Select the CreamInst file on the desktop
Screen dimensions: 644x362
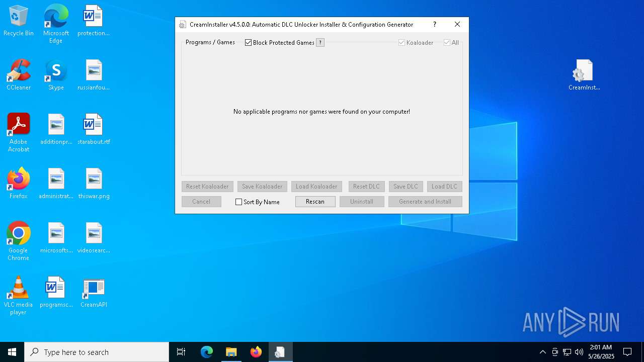pos(584,75)
